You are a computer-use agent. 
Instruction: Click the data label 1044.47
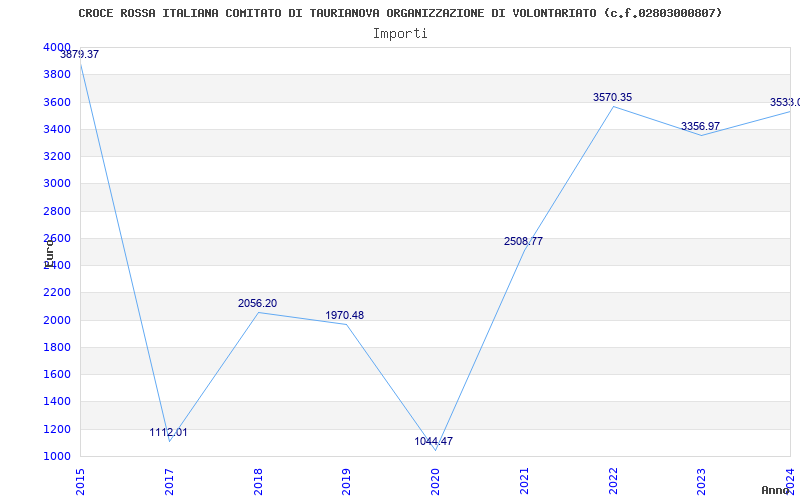(433, 442)
